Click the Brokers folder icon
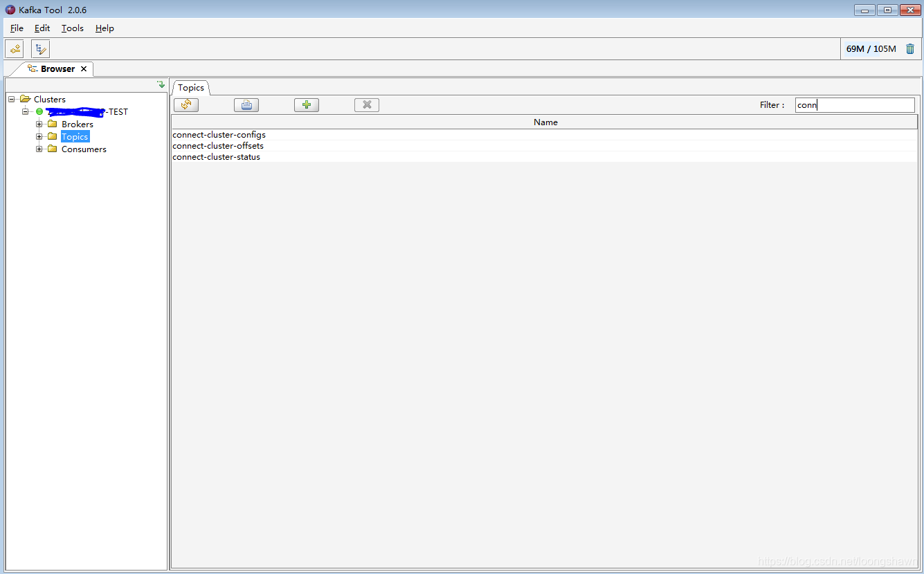Viewport: 924px width, 574px height. 53,124
